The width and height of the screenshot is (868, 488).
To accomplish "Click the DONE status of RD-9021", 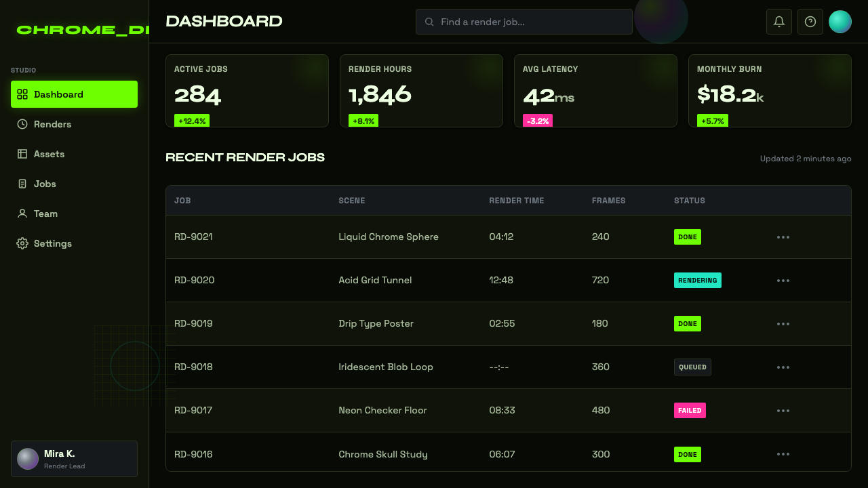I will tap(688, 237).
